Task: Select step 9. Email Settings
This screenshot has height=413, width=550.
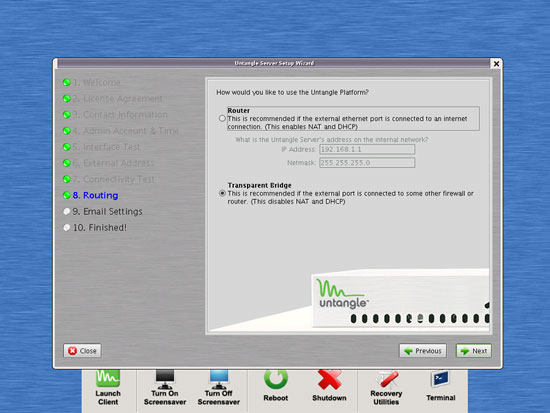Action: click(x=103, y=212)
